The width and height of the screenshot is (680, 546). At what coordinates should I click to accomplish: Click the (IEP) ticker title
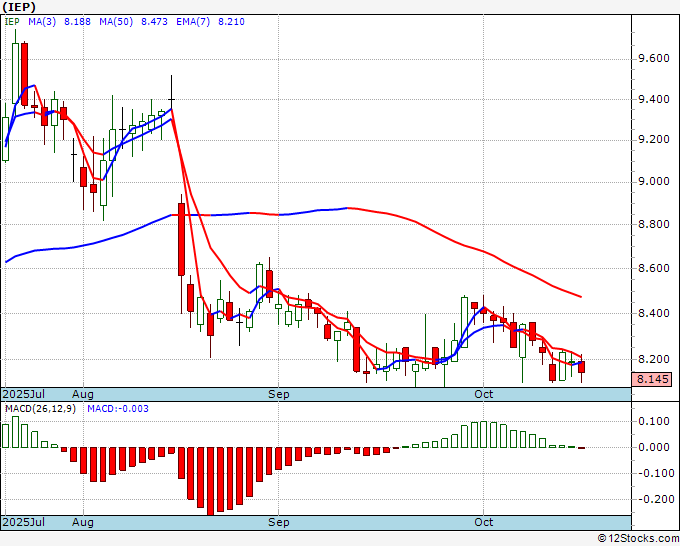(19, 7)
